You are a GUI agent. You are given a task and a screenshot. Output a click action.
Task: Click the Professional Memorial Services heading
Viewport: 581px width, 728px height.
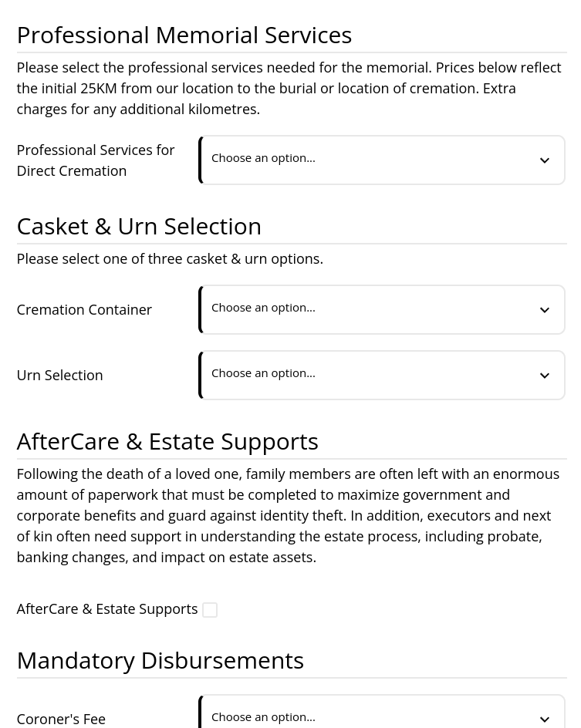pos(184,35)
